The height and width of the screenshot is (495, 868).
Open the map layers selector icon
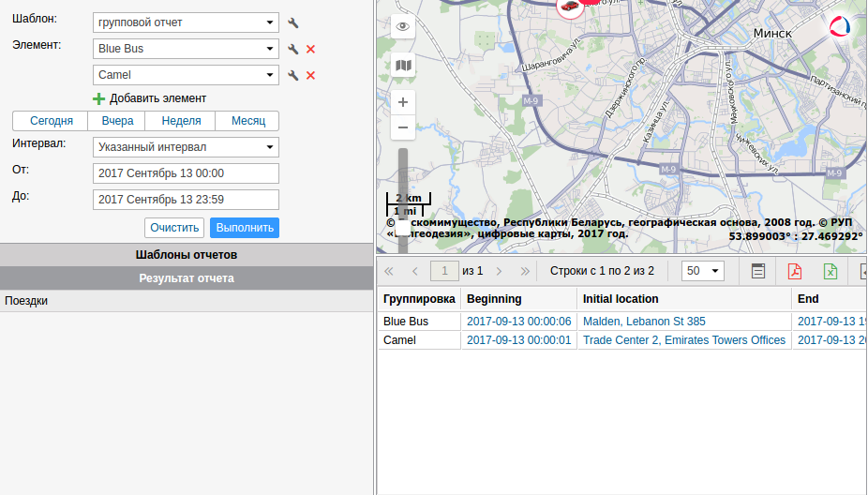[403, 66]
